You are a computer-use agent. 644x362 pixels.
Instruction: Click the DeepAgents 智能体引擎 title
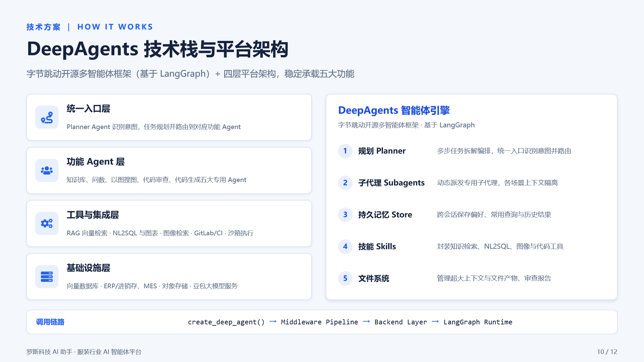pyautogui.click(x=394, y=110)
